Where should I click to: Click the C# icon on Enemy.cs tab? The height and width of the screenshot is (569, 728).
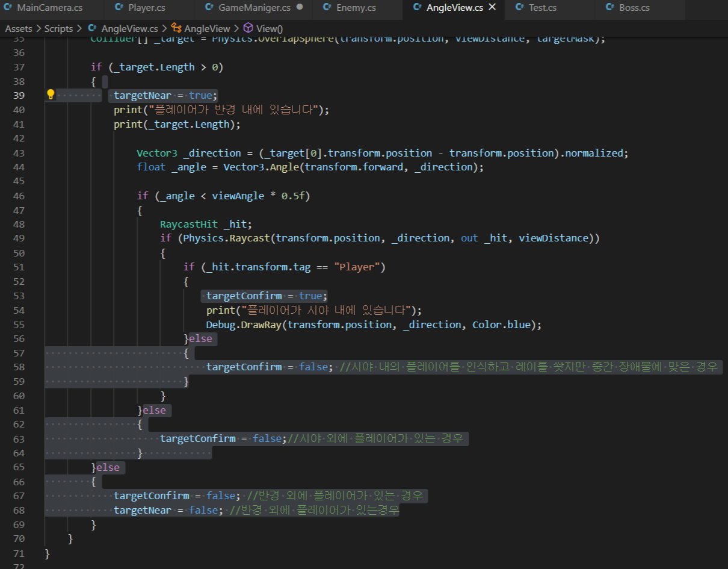pos(327,8)
